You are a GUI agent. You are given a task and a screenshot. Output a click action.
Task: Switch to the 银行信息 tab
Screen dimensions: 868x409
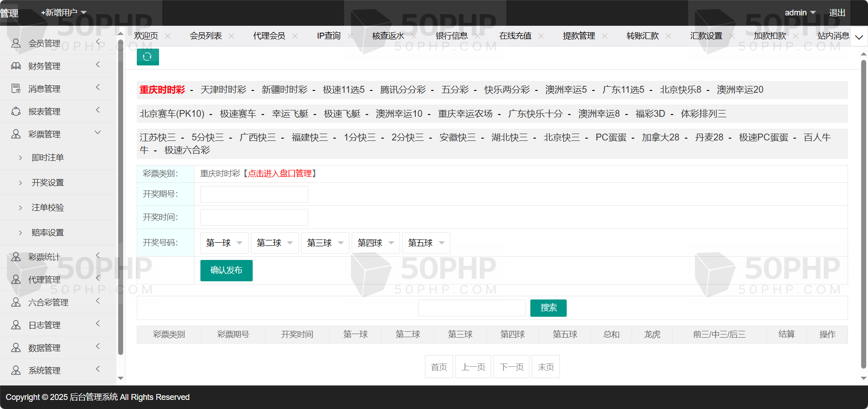click(x=451, y=36)
